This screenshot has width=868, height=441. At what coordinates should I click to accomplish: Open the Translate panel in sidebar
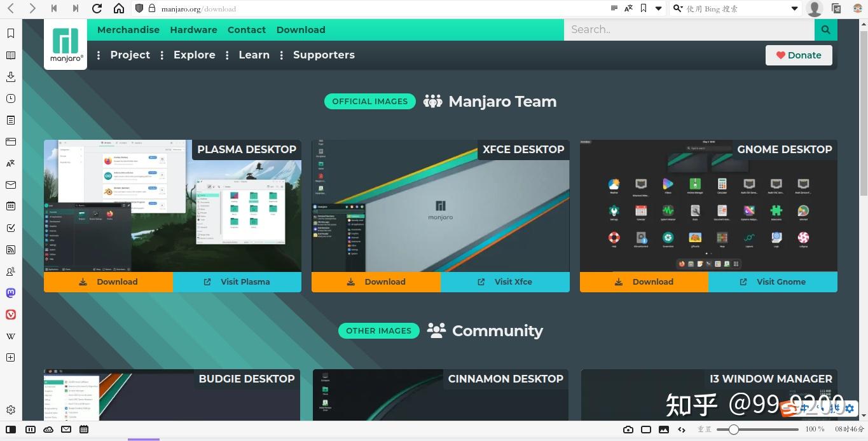coord(11,163)
